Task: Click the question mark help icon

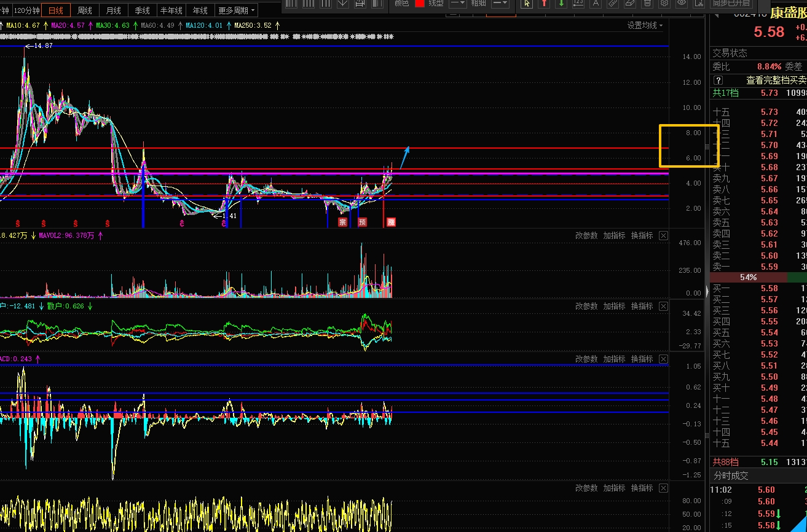Action: click(x=718, y=80)
